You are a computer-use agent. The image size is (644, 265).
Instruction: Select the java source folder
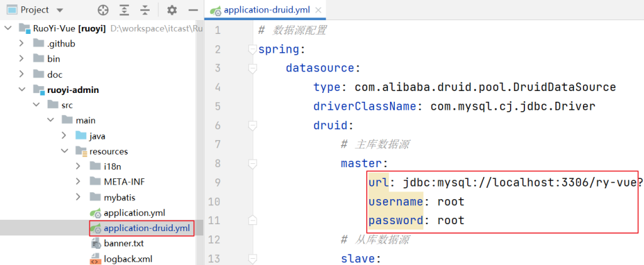point(97,136)
